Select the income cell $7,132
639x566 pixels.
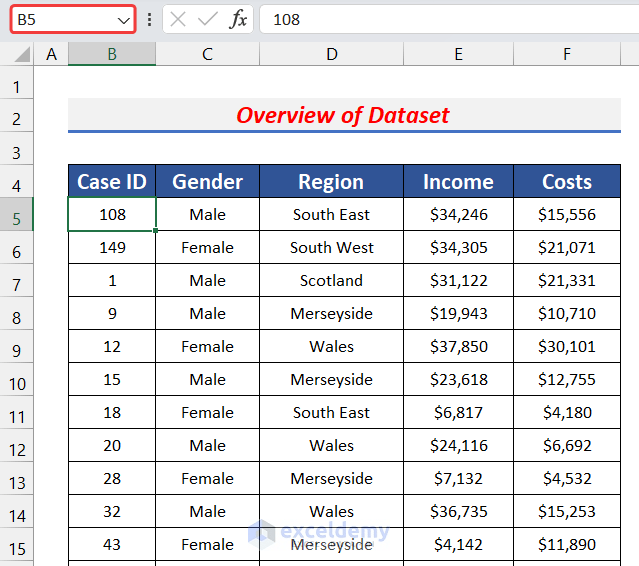(458, 478)
